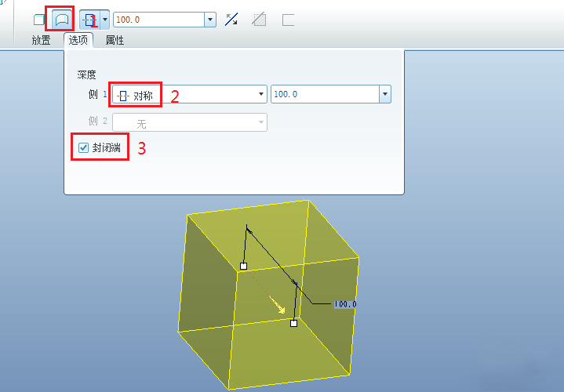Viewport: 564px width, 392px height.
Task: Click the remove material icon
Action: coord(259,20)
